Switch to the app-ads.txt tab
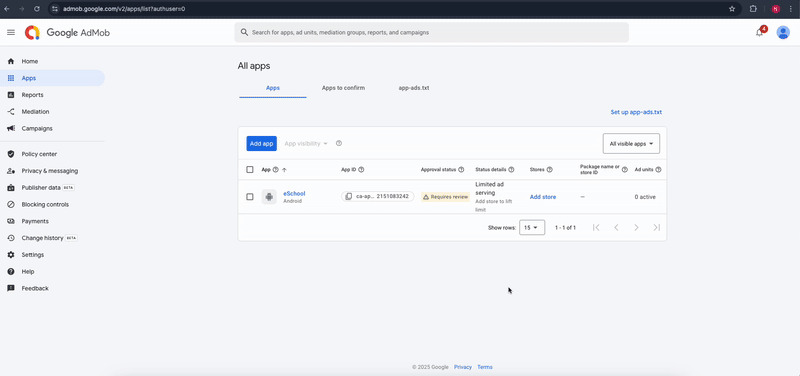 pyautogui.click(x=414, y=88)
